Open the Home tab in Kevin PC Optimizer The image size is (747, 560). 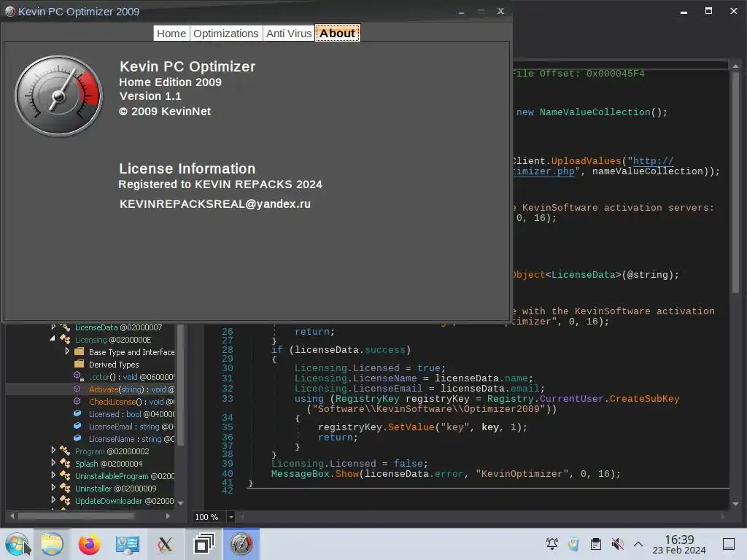[171, 34]
